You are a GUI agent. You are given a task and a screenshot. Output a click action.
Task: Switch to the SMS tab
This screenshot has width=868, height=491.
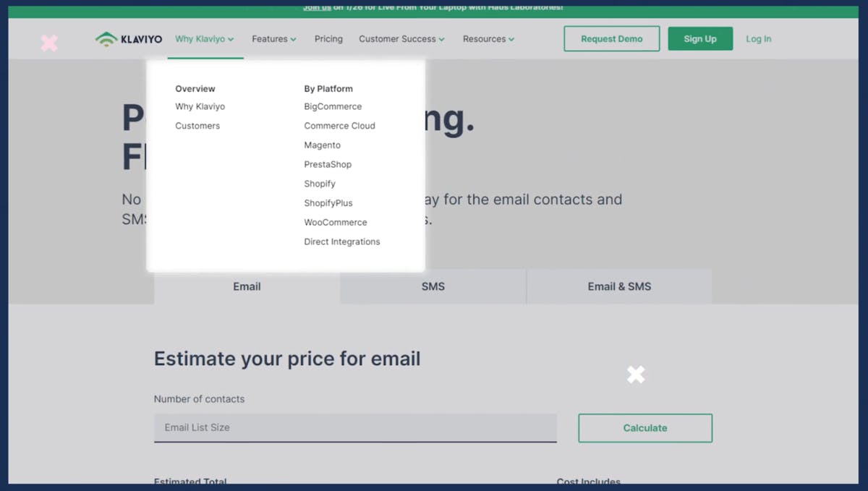point(433,286)
